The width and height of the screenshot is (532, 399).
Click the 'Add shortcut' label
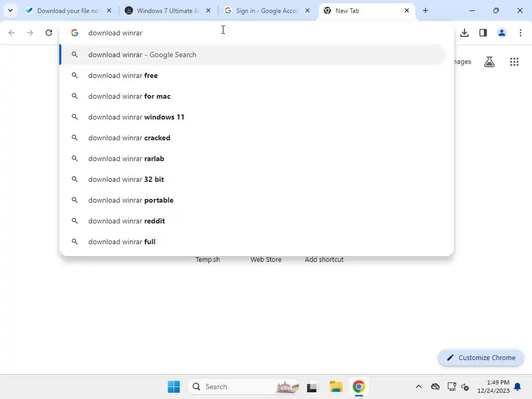pos(324,260)
